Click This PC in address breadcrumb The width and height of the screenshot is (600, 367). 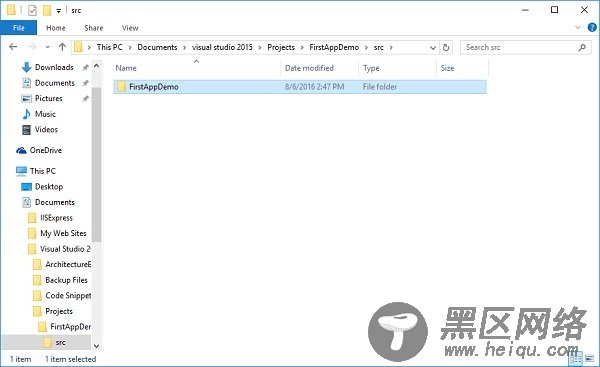coord(109,47)
